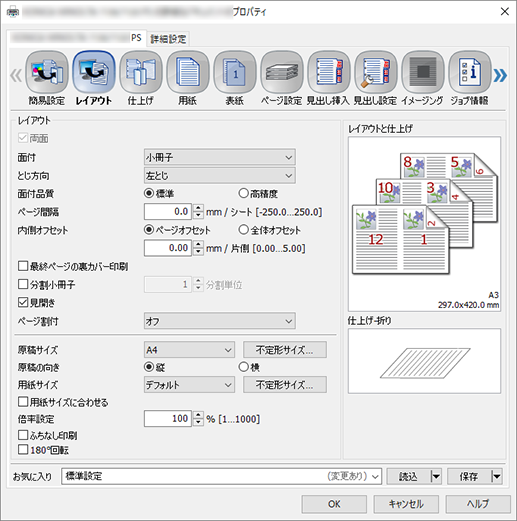Viewport: 517px width, 521px height.
Task: Open the 面付 dropdown showing 小冊子
Action: coord(220,157)
